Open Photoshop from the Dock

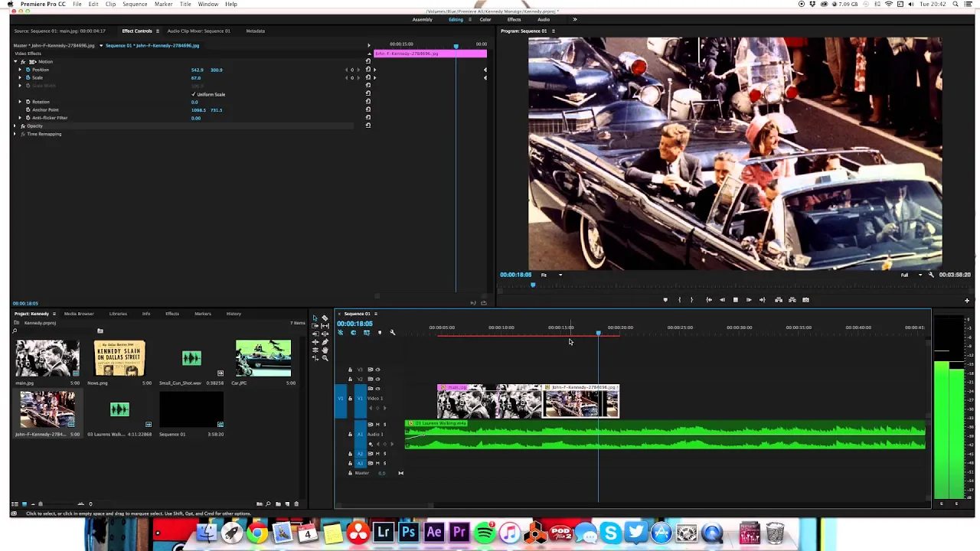click(x=409, y=533)
